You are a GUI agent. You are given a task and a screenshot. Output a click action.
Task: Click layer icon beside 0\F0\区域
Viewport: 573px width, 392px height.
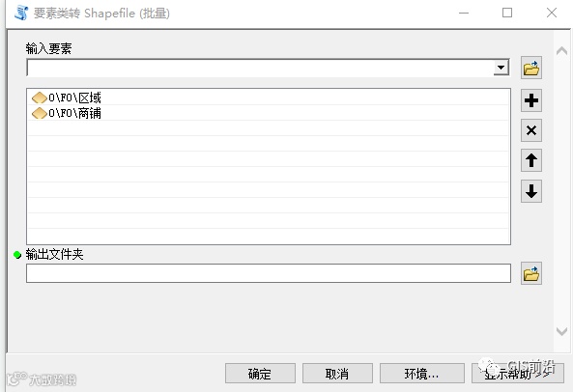pyautogui.click(x=39, y=98)
